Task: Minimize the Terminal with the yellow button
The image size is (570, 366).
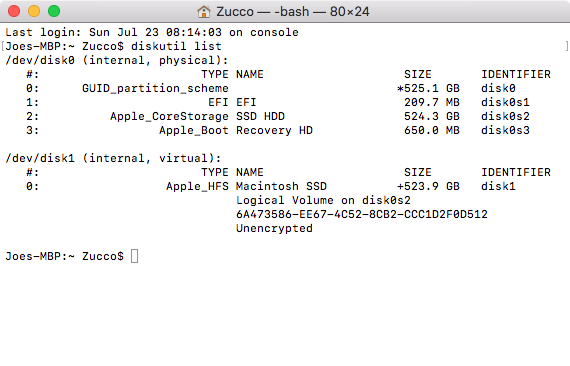Action: tap(34, 11)
